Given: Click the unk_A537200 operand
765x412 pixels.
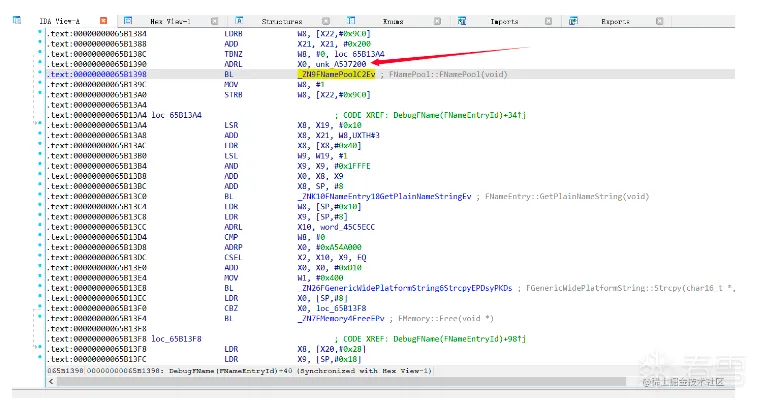Looking at the screenshot, I should coord(341,64).
